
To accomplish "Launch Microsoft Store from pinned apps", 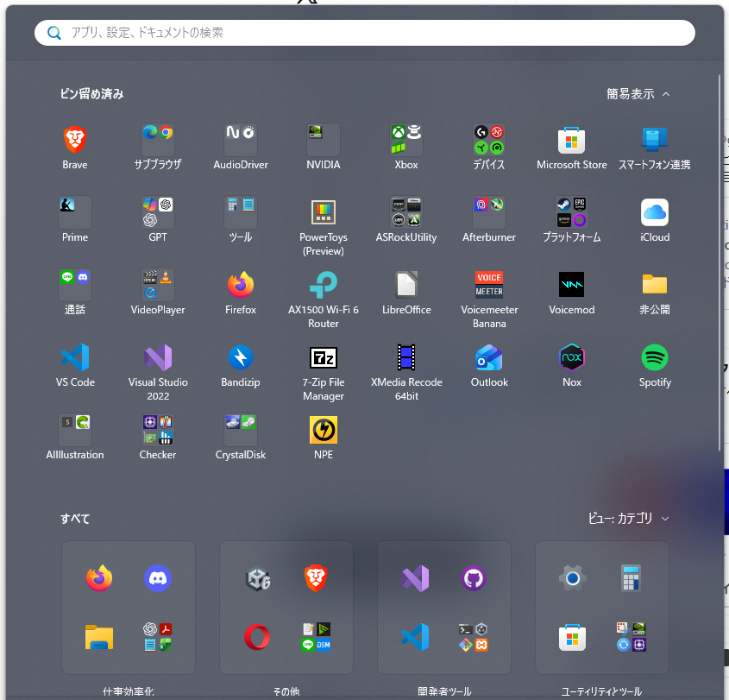I will point(571,140).
